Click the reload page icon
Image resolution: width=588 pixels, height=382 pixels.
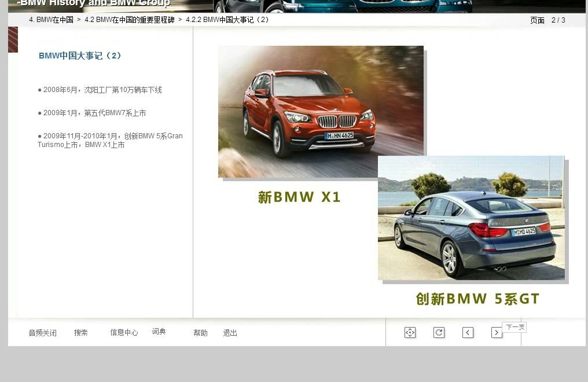point(439,333)
